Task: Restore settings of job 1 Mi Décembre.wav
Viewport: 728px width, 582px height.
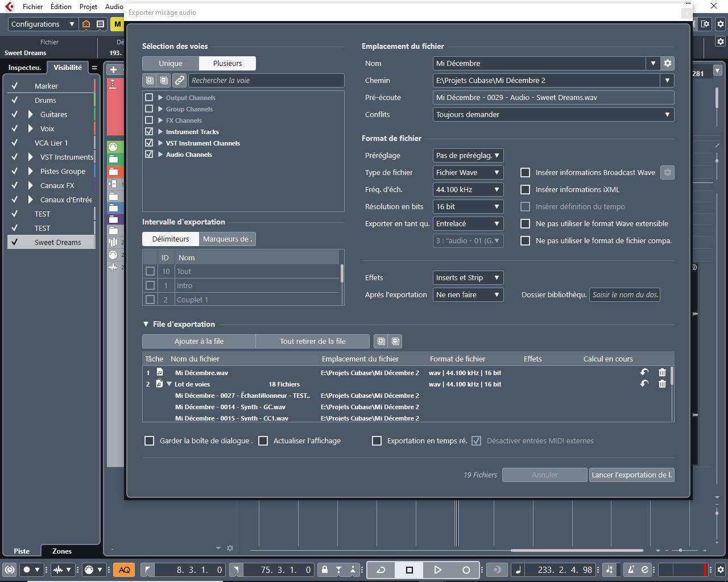Action: click(644, 372)
